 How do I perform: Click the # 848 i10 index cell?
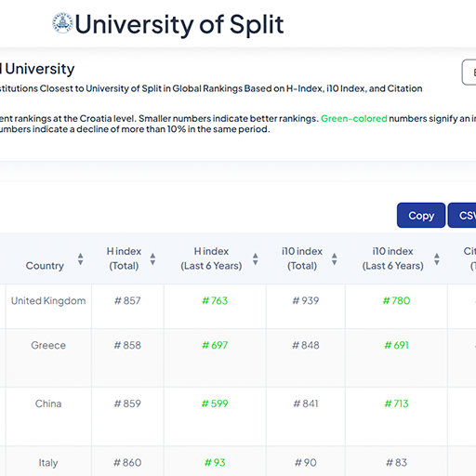coord(306,358)
